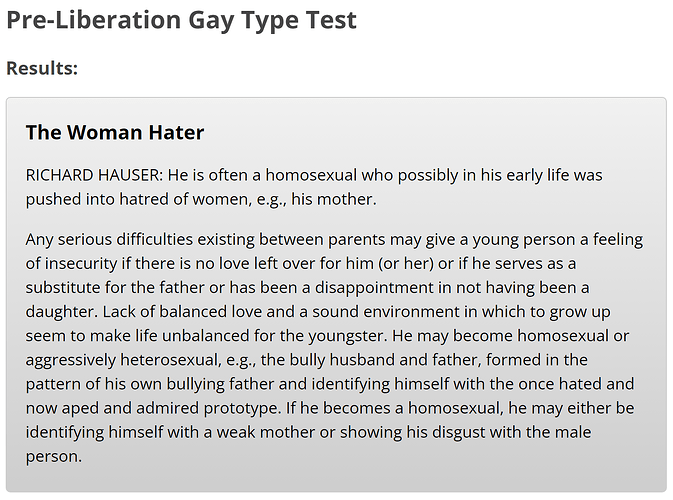Click the word "daughter" at line start
Viewport: 673px width, 500px height.
60,312
